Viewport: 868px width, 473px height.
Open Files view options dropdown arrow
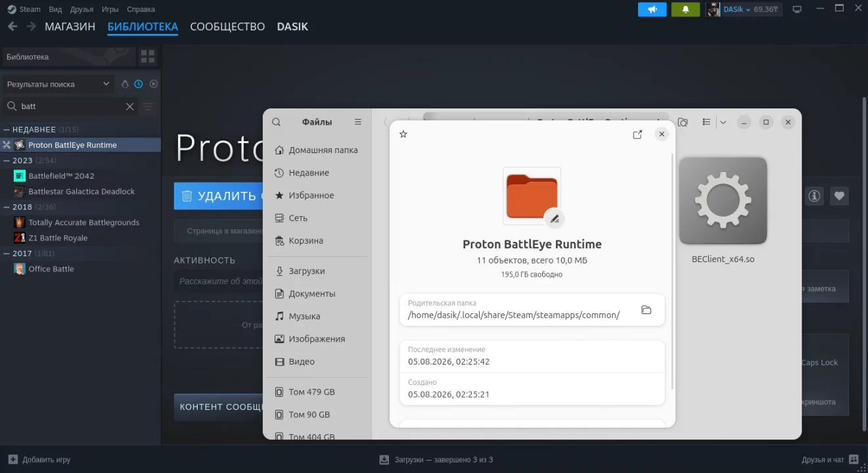click(723, 122)
